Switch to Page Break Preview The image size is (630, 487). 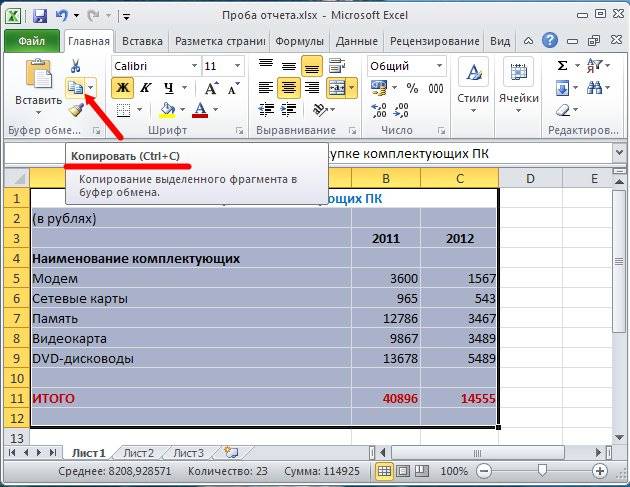pos(421,471)
